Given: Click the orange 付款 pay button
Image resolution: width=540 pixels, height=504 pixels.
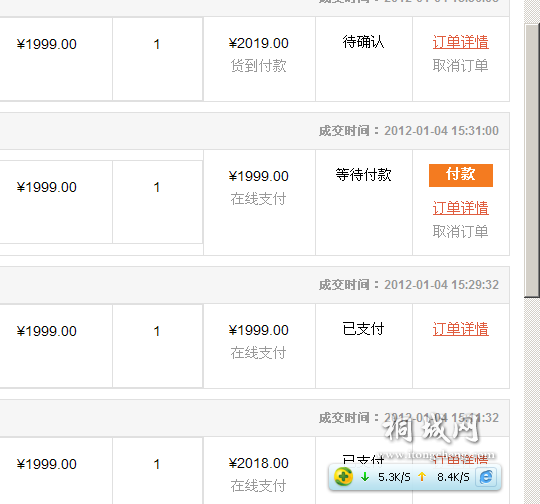Looking at the screenshot, I should [460, 175].
